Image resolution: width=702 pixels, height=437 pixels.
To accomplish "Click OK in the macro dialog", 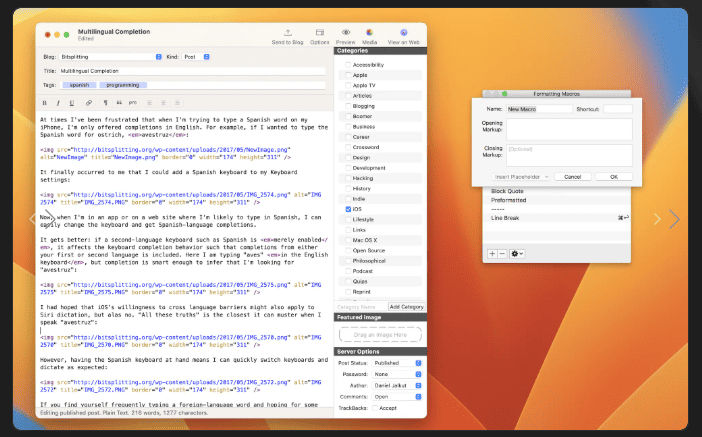I will pos(614,177).
